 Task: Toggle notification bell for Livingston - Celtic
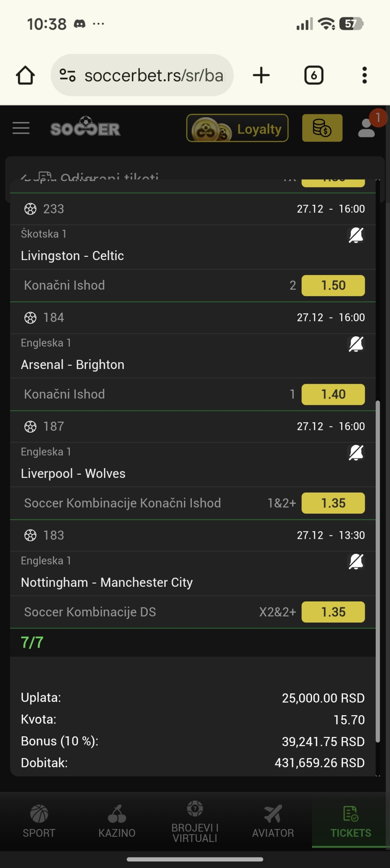[x=356, y=235]
